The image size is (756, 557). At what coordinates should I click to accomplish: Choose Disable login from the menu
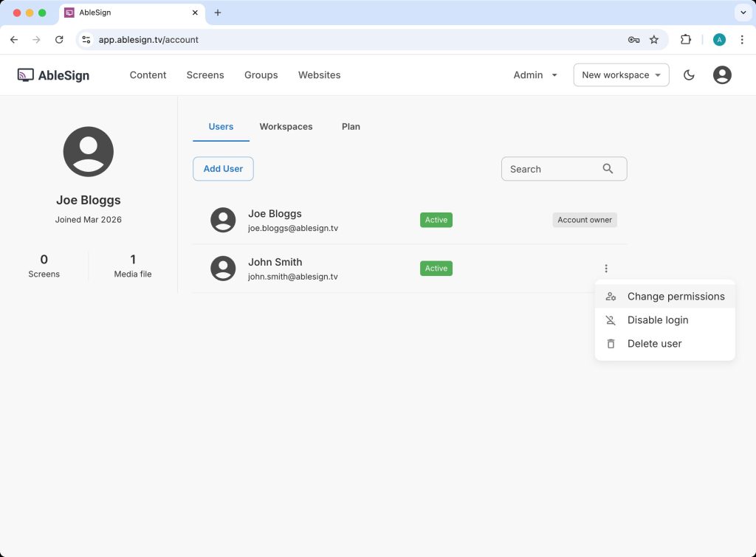tap(657, 320)
